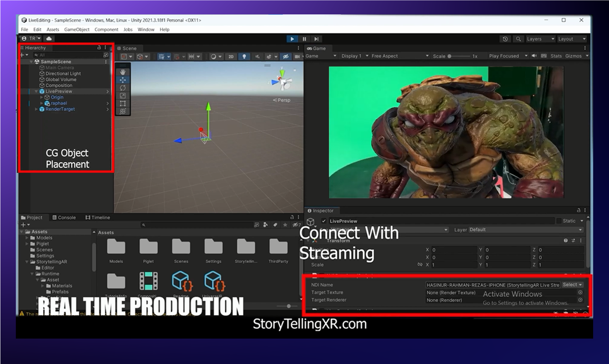Open the File menu
609x364 pixels.
click(24, 29)
